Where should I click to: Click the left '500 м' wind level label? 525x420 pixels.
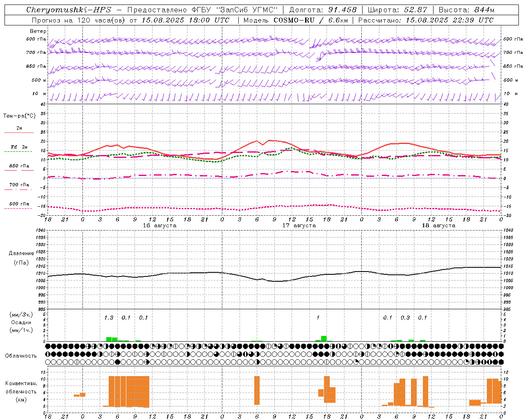pyautogui.click(x=39, y=80)
